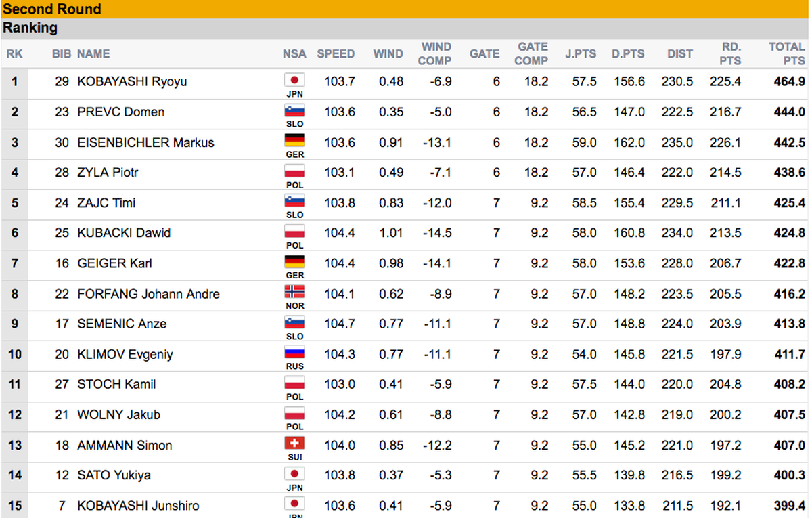Open KUBACKI Dawid athlete name
812x518 pixels.
coord(124,233)
